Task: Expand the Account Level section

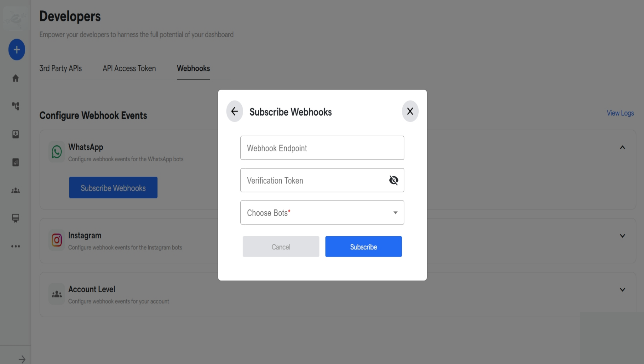Action: click(x=622, y=289)
